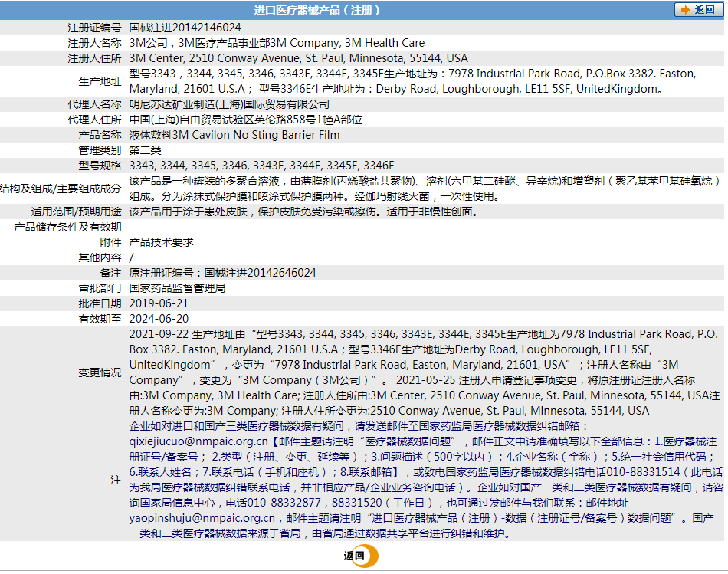Click the 注册人住所 label
The height and width of the screenshot is (574, 728).
(x=94, y=58)
